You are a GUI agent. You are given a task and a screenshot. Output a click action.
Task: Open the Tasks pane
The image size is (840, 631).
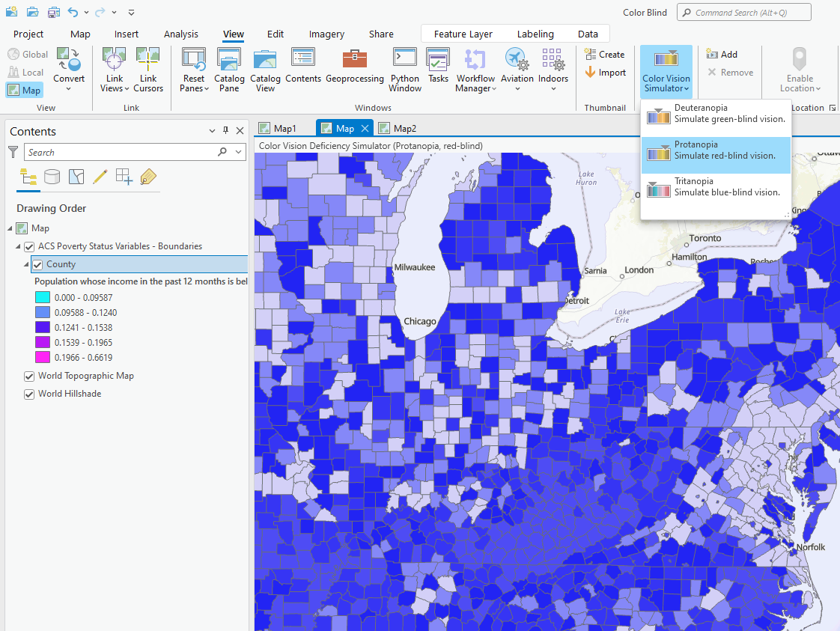click(438, 66)
